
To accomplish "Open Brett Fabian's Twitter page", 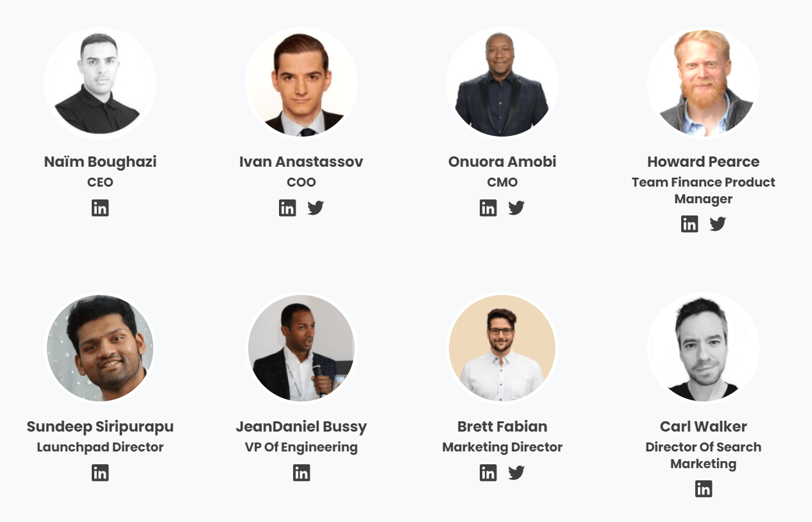I will [x=516, y=473].
